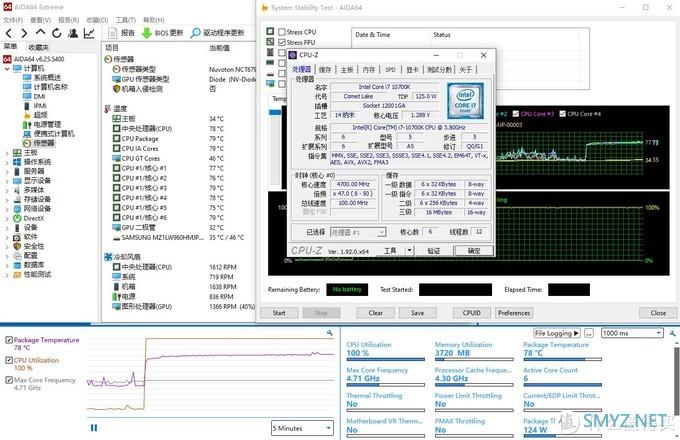
Task: Switch to the 收藏夹 favorites tab
Action: tap(39, 47)
